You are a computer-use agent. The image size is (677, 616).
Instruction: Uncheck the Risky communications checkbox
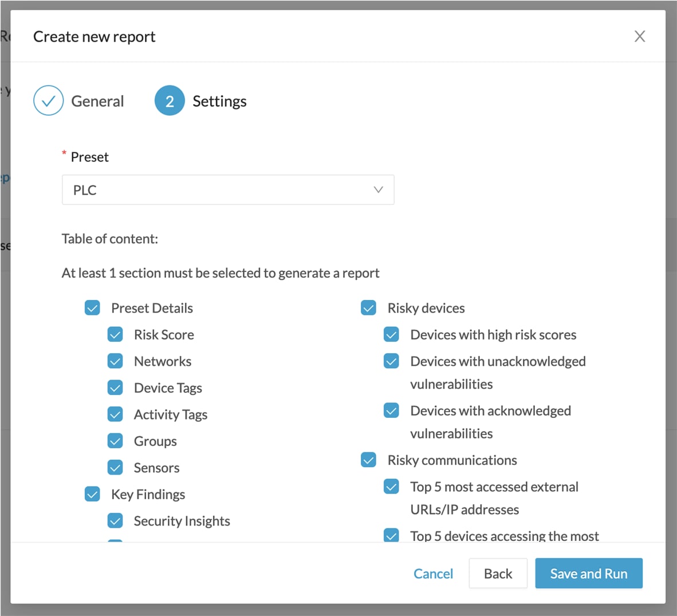pyautogui.click(x=368, y=459)
